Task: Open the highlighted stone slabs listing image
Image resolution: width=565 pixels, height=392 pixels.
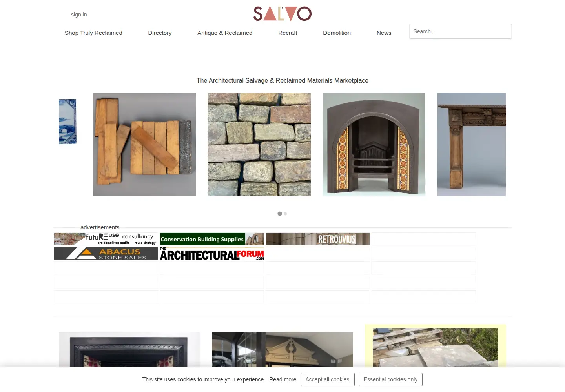Action: [x=436, y=348]
